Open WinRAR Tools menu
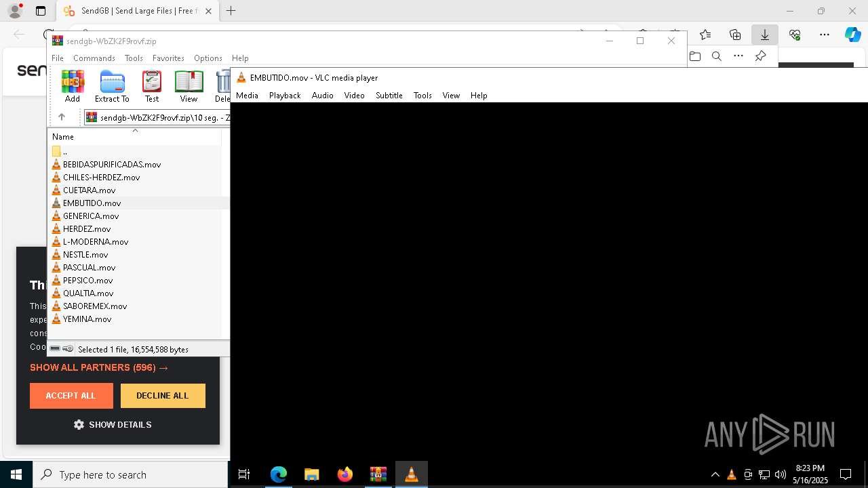 coord(134,58)
